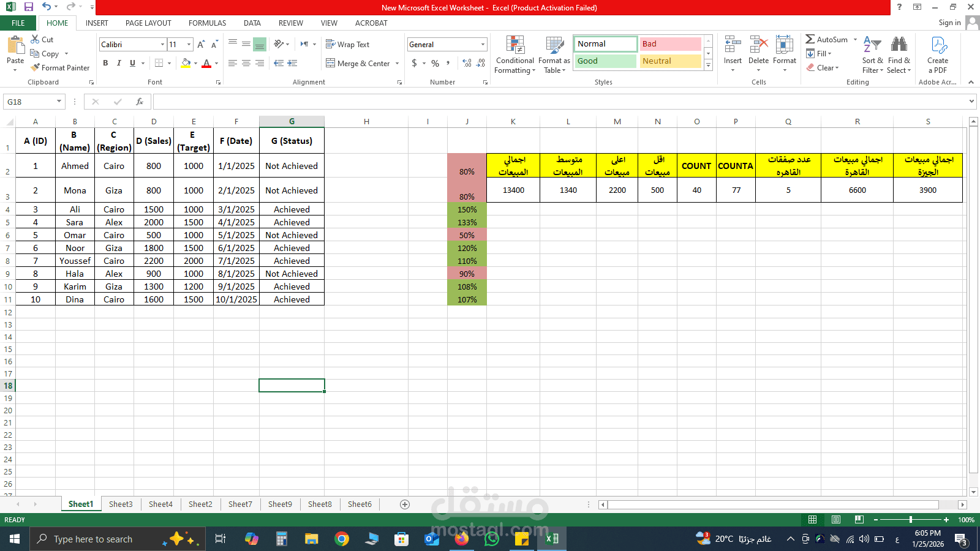Viewport: 980px width, 551px height.
Task: Click Merge & Center button
Action: tap(361, 63)
